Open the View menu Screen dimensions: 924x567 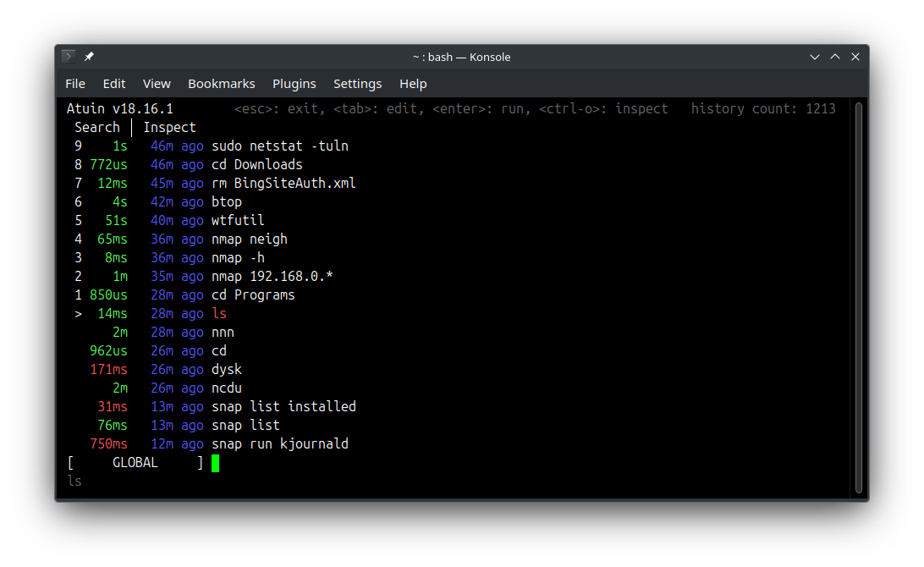157,84
